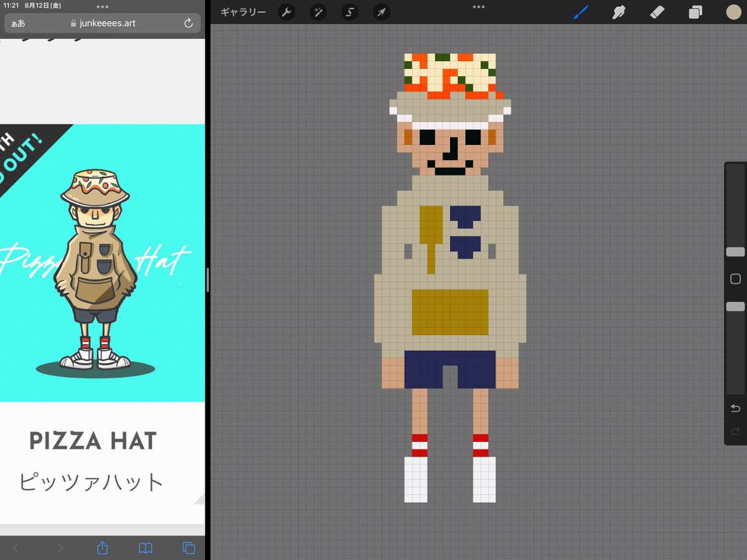Tap the split view divider handle
The image size is (747, 560).
click(x=207, y=280)
